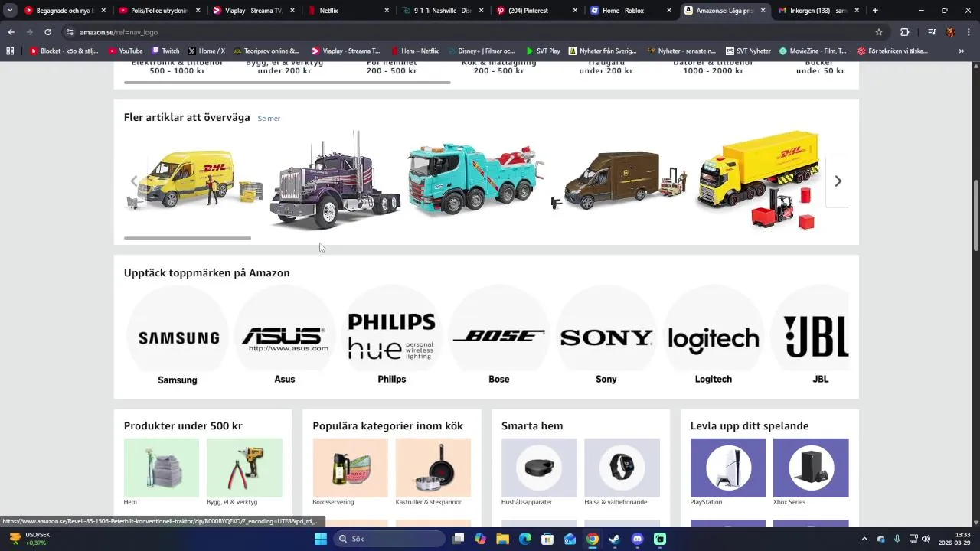Show hidden system tray icons
Screen dimensions: 980x551
click(864, 539)
